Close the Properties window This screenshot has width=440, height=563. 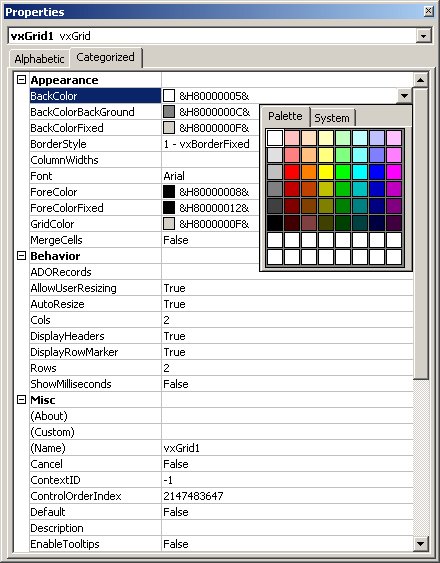429,11
